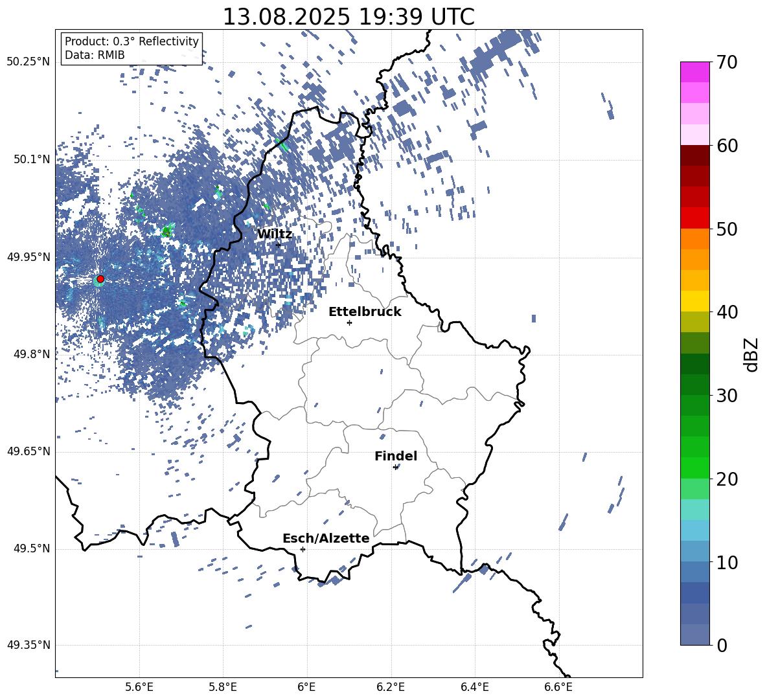Click the title 13.08.2025 19:39 UTC
The image size is (767, 700).
point(349,17)
